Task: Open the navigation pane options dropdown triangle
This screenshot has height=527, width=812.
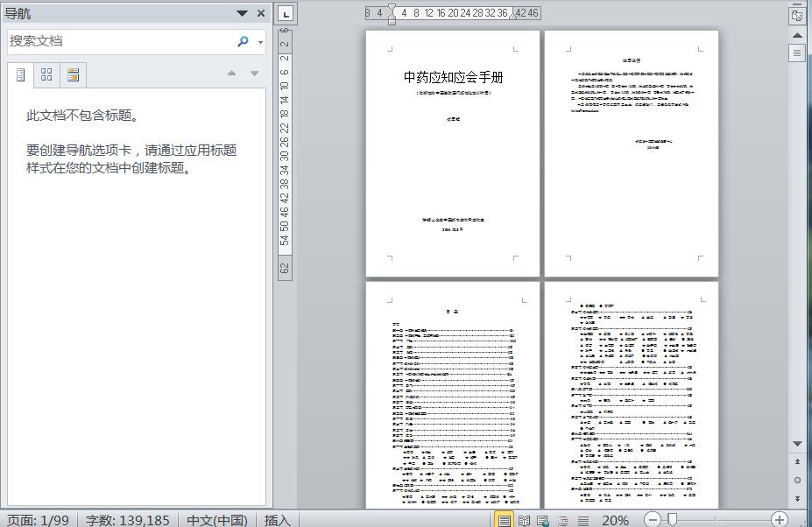Action: pyautogui.click(x=242, y=13)
